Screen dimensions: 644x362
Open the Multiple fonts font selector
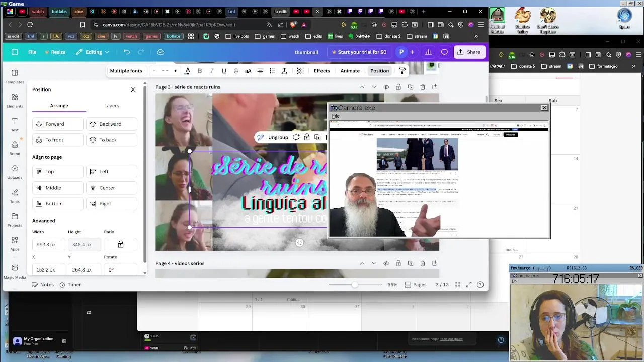coord(126,71)
